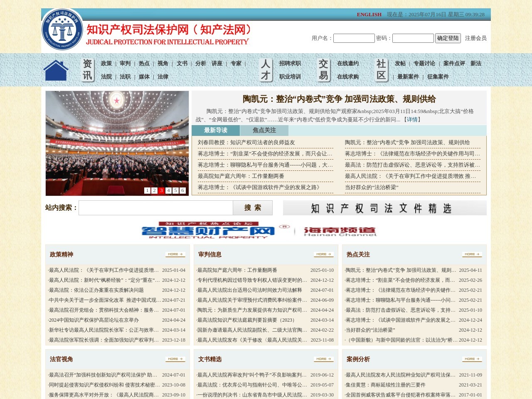This screenshot has width=532, height=399.
Task: Open the 人才 section icon
Action: [x=266, y=70]
